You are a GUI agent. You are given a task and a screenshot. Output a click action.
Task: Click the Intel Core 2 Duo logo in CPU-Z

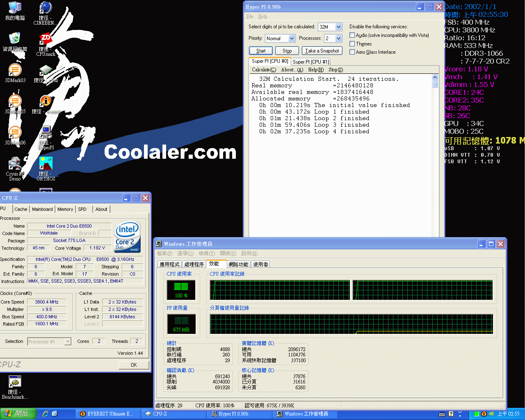click(x=128, y=237)
